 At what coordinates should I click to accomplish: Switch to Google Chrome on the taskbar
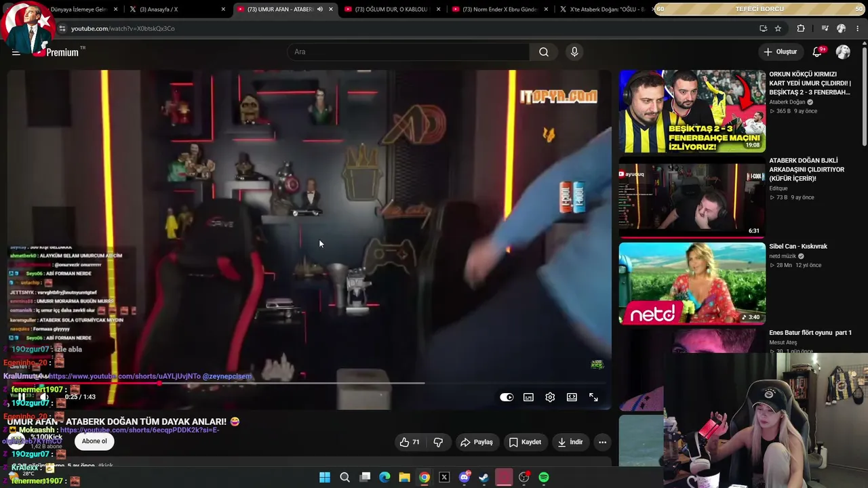[x=425, y=478]
